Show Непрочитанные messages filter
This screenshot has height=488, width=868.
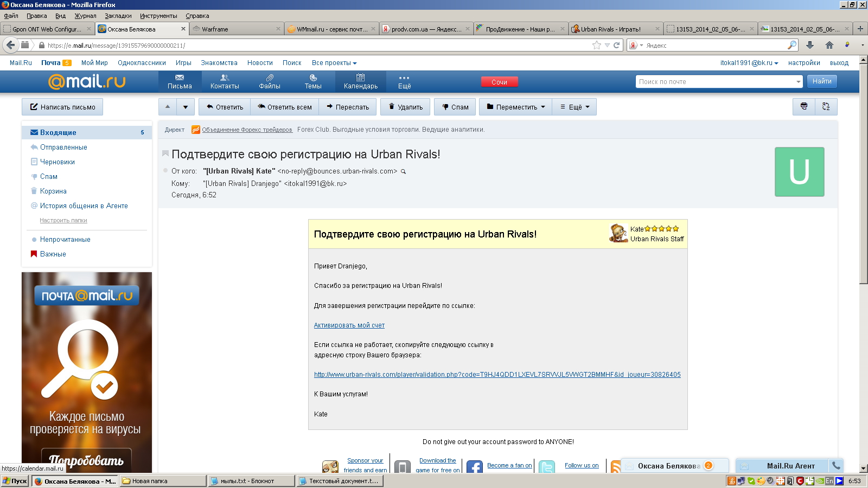point(65,239)
